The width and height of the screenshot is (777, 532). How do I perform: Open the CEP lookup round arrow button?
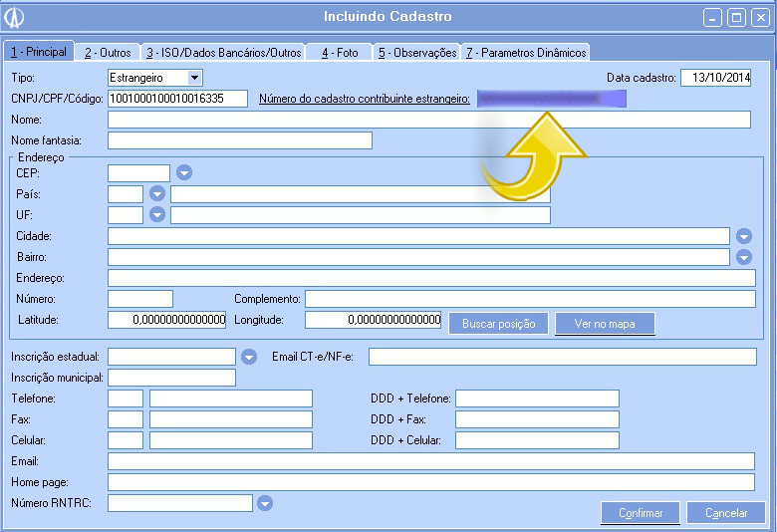pyautogui.click(x=184, y=172)
